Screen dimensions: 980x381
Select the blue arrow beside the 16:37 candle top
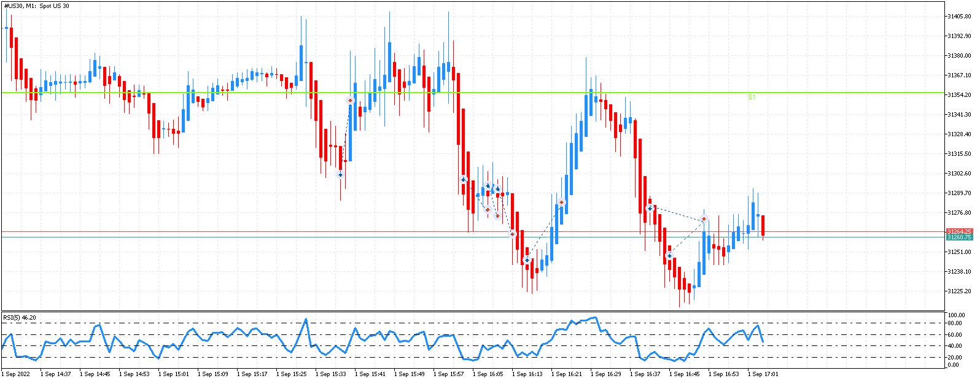tap(650, 209)
